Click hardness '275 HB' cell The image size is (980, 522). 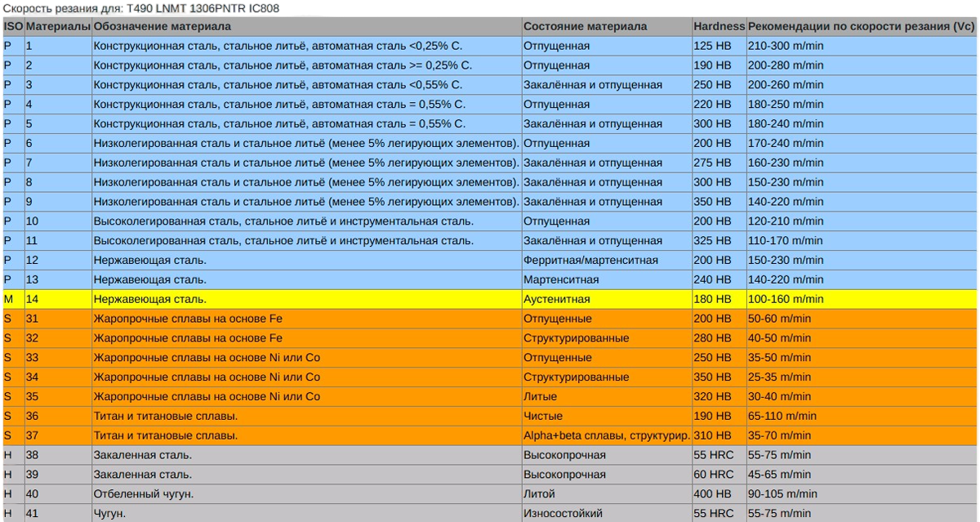point(719,163)
